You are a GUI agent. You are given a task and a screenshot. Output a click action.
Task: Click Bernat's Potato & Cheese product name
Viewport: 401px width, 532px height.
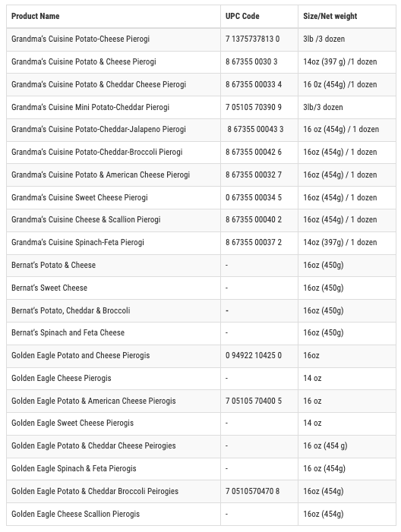click(x=54, y=265)
